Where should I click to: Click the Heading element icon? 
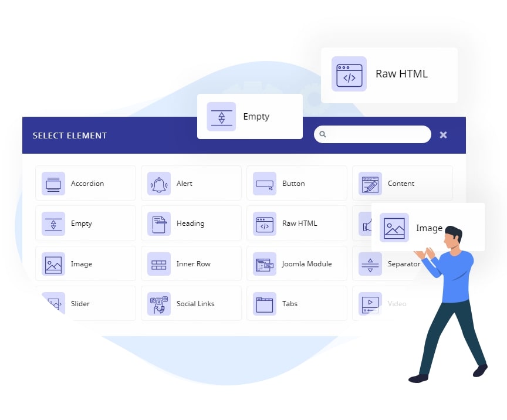(x=159, y=223)
